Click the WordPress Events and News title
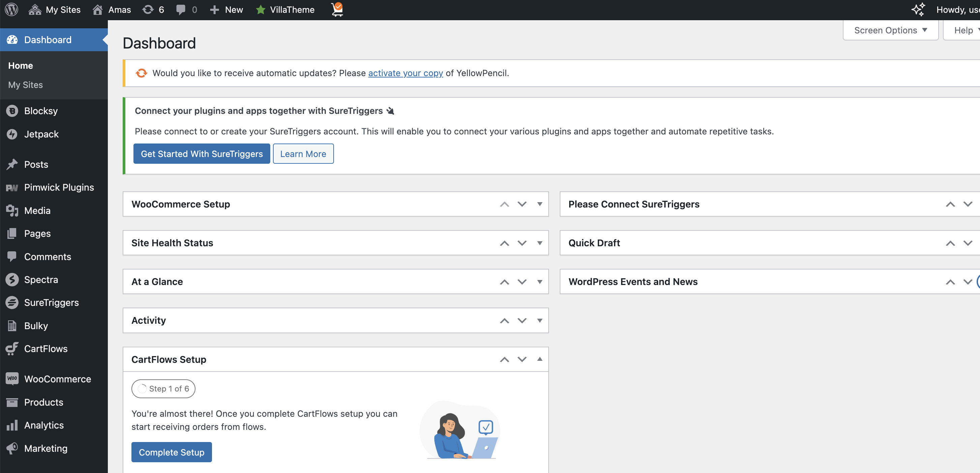This screenshot has width=980, height=473. tap(633, 282)
